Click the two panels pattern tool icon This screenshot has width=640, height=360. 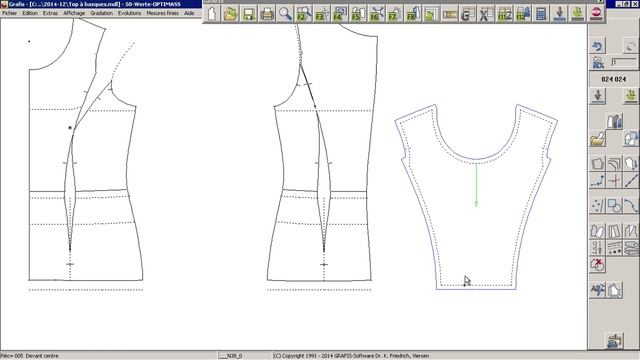click(614, 231)
